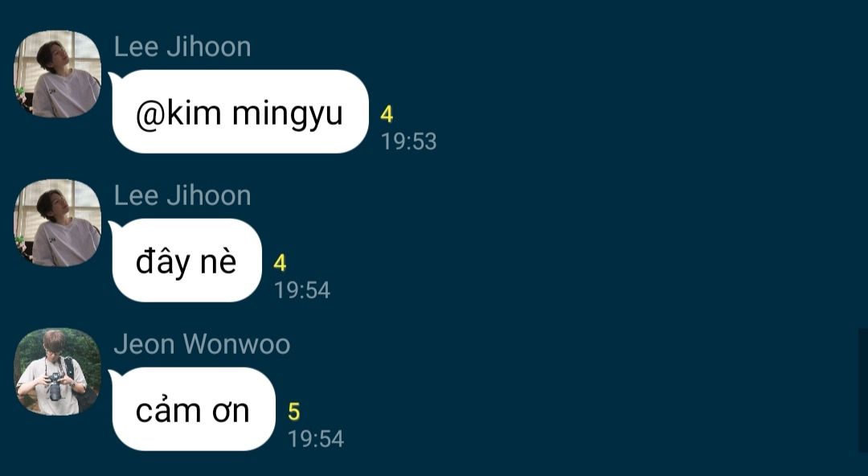Screen dimensions: 868x476
Task: Click the '@kim' mention text
Action: [x=178, y=113]
